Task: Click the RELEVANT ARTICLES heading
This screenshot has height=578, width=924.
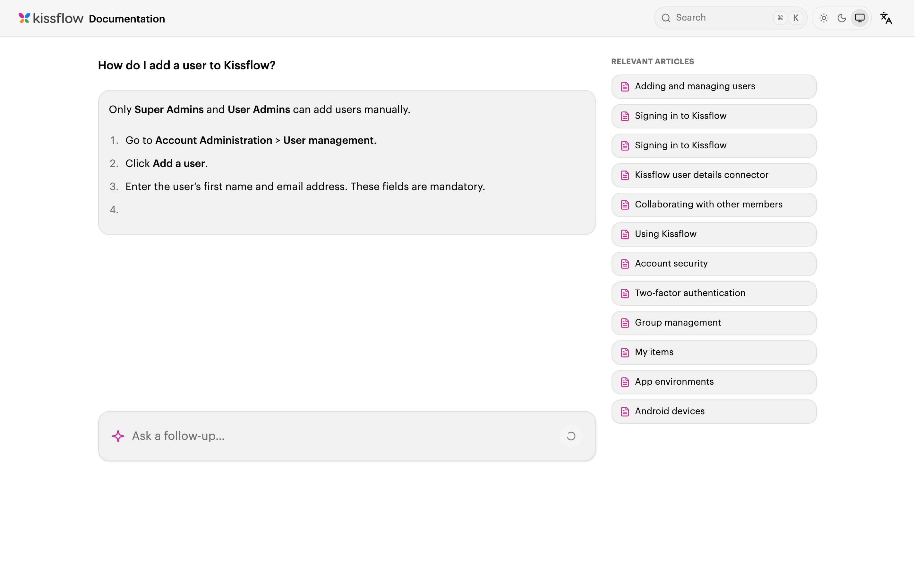Action: 653,62
